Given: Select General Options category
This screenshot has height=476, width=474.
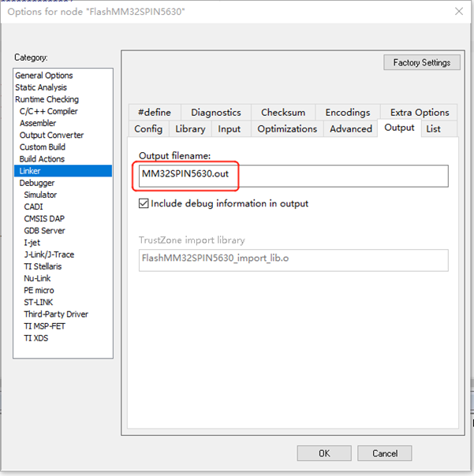Looking at the screenshot, I should [44, 76].
